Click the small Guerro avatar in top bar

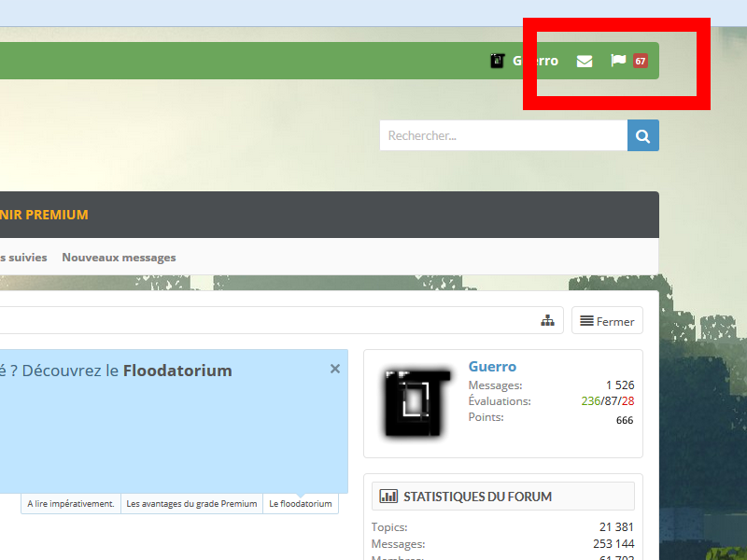pyautogui.click(x=498, y=61)
